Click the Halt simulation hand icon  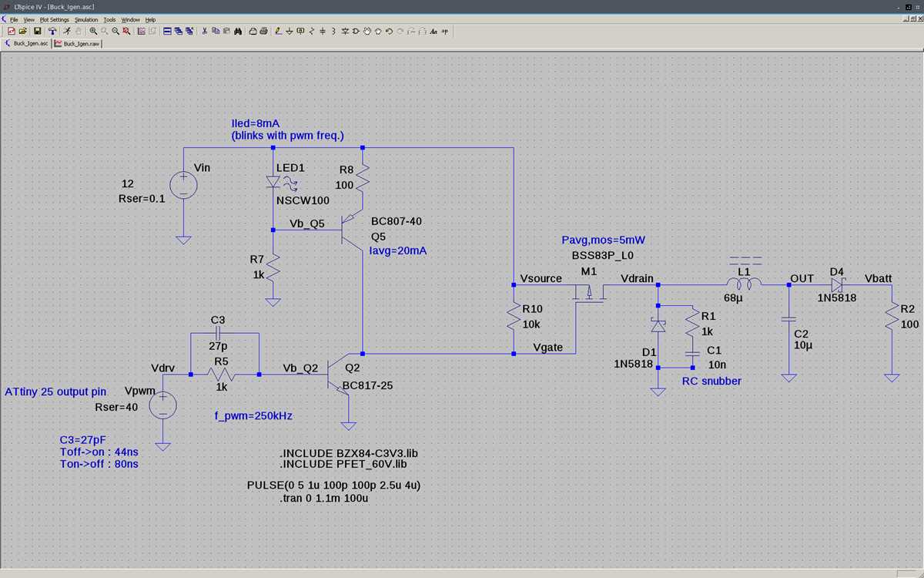pos(78,31)
